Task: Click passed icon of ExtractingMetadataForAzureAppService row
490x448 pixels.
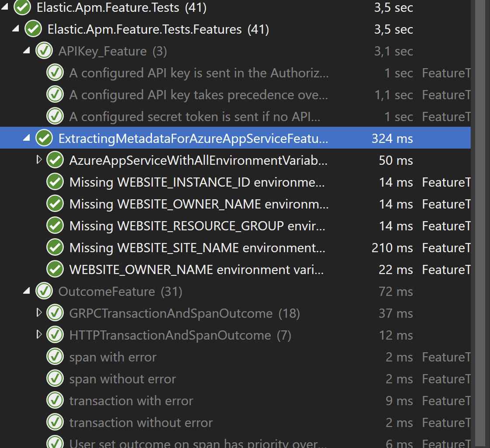Action: 44,138
